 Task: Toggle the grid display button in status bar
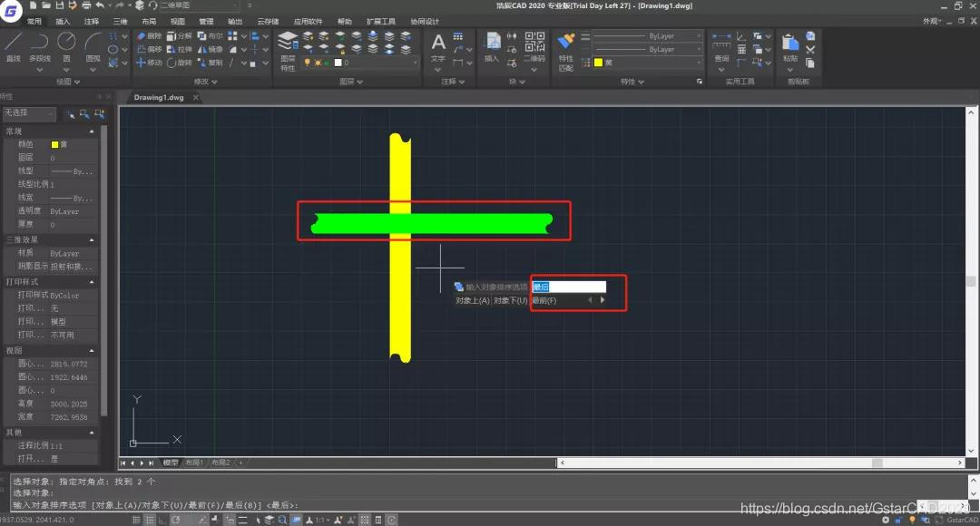pos(150,520)
